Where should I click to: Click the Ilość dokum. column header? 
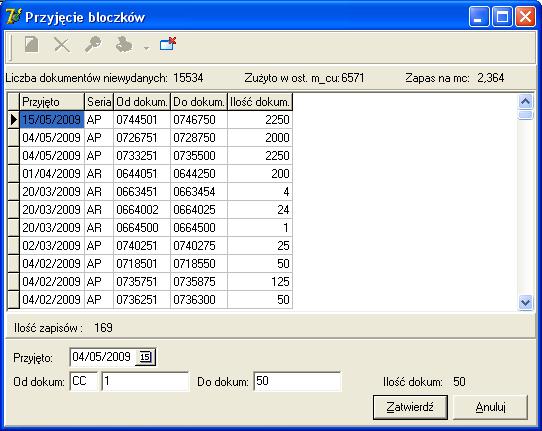click(x=260, y=102)
